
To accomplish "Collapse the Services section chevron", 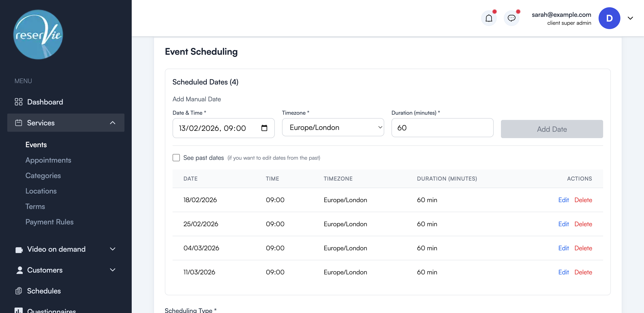I will [112, 123].
